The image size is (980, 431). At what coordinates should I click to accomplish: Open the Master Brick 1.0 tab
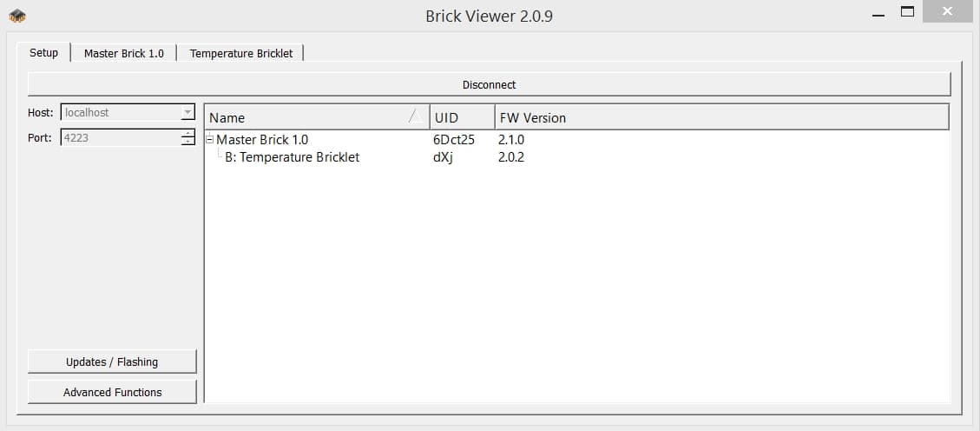click(x=123, y=53)
